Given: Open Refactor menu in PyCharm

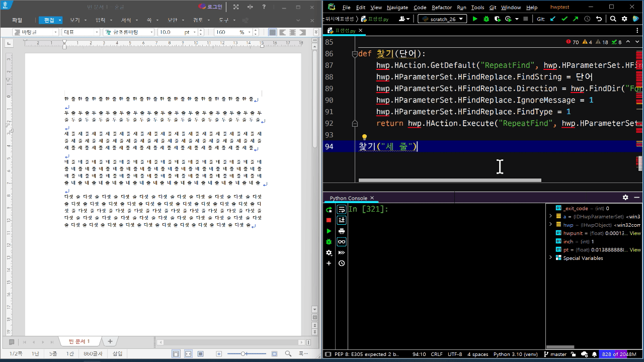Looking at the screenshot, I should pos(442,8).
